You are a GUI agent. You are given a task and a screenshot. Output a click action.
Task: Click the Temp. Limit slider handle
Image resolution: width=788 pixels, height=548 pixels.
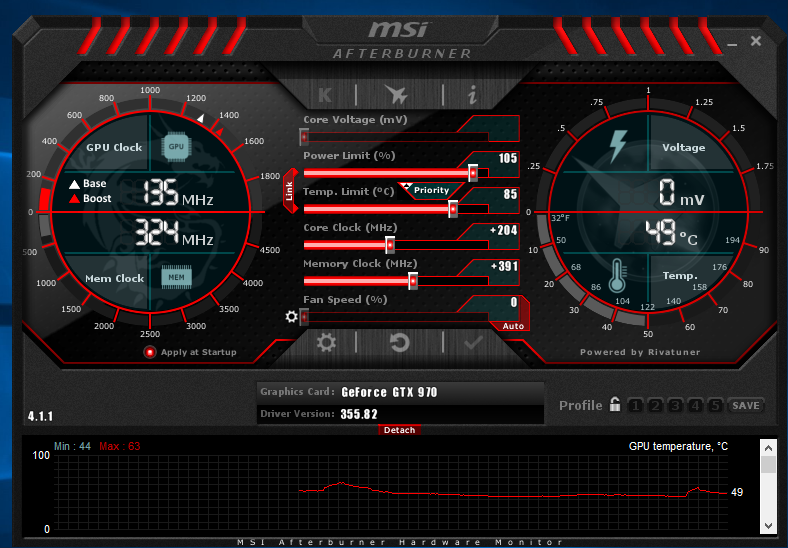point(453,209)
